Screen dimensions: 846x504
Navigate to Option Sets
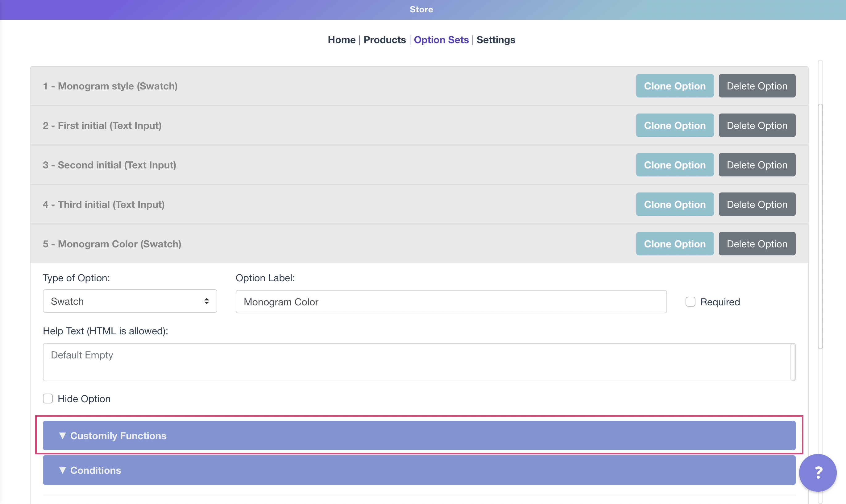(x=441, y=40)
